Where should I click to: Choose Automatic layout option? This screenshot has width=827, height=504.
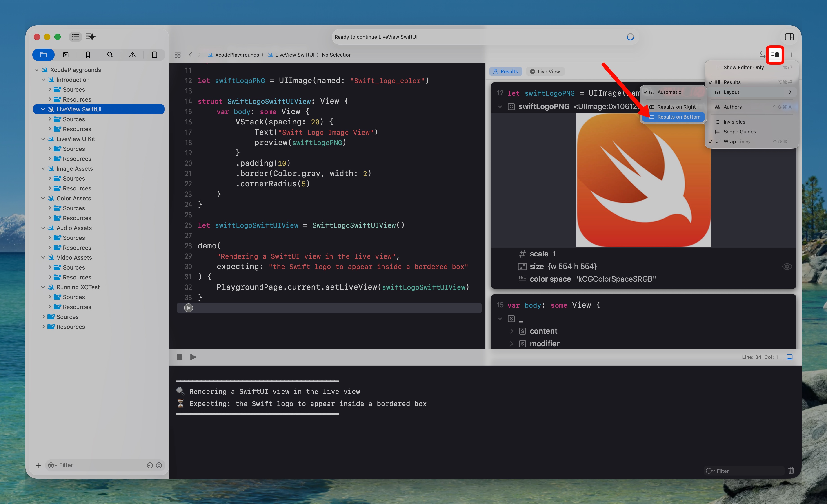pos(673,92)
